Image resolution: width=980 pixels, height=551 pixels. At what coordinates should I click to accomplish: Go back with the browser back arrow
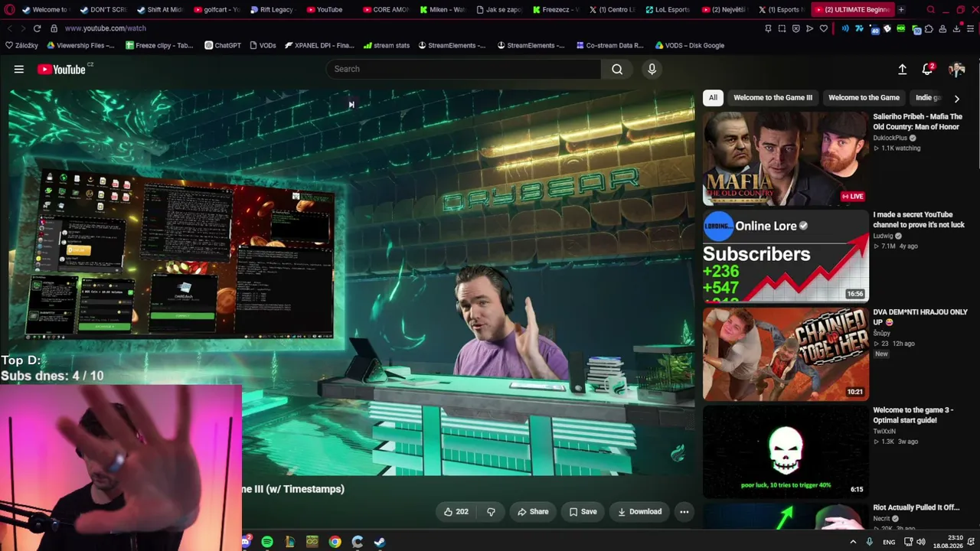pyautogui.click(x=9, y=28)
